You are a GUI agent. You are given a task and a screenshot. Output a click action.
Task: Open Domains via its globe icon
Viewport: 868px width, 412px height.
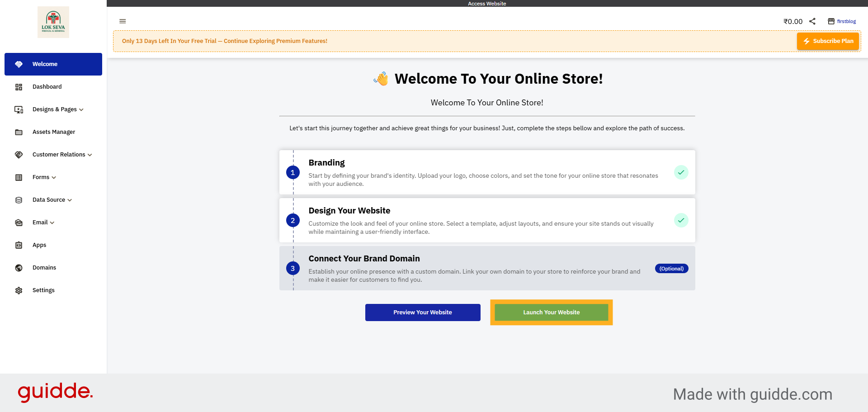pyautogui.click(x=19, y=268)
